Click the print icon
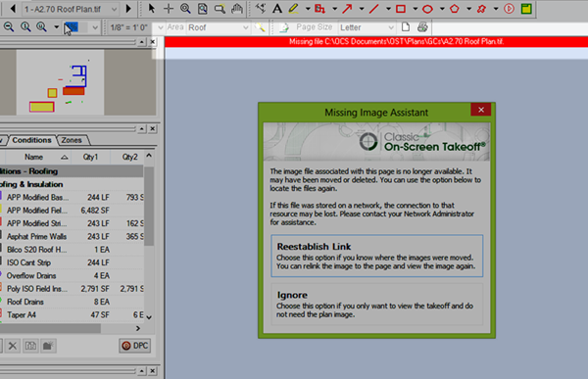Image resolution: width=588 pixels, height=379 pixels. (422, 27)
